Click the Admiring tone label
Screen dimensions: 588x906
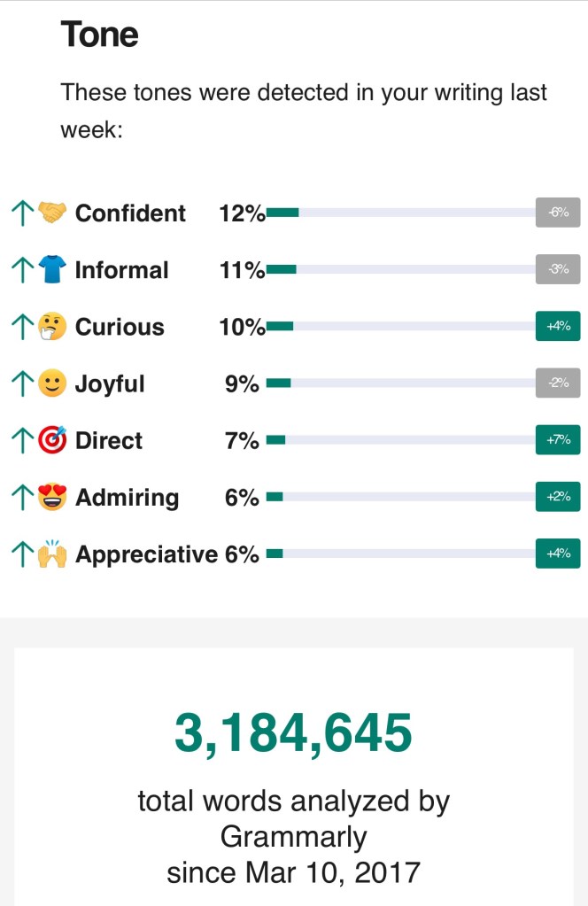(127, 498)
